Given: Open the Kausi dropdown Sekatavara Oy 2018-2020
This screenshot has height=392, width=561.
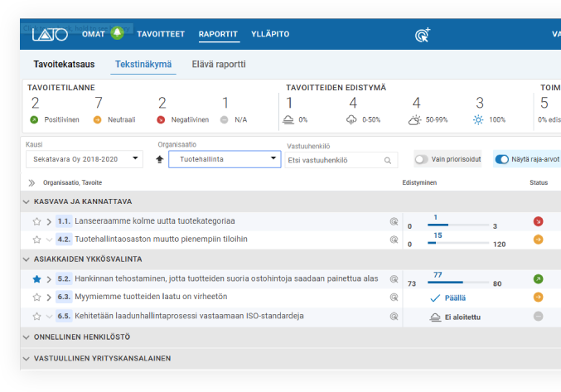Looking at the screenshot, I should pyautogui.click(x=85, y=159).
